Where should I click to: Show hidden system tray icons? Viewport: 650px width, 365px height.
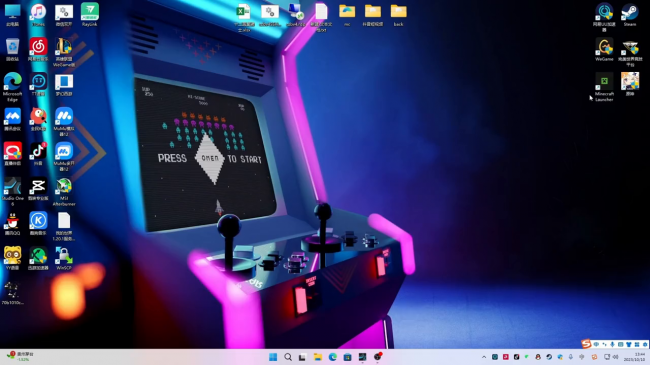tap(484, 357)
